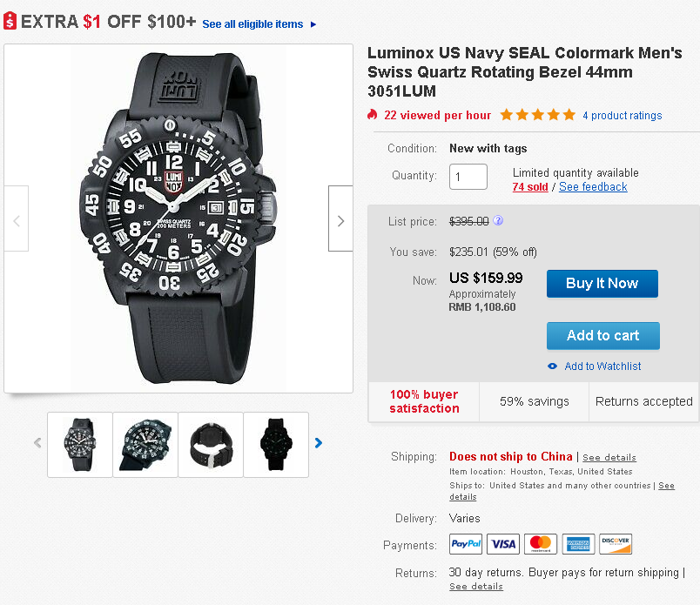Click the Visa card icon

pyautogui.click(x=503, y=544)
